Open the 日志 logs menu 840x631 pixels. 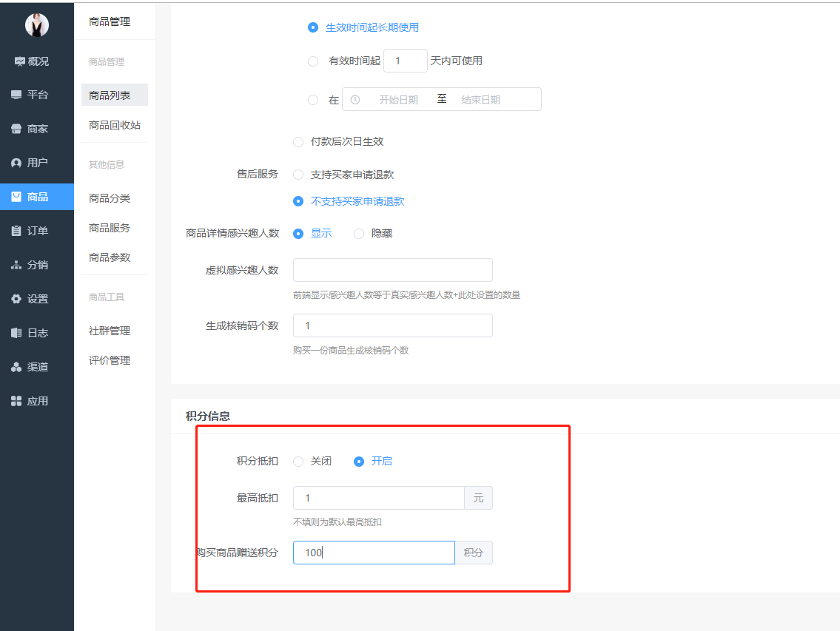(x=37, y=333)
